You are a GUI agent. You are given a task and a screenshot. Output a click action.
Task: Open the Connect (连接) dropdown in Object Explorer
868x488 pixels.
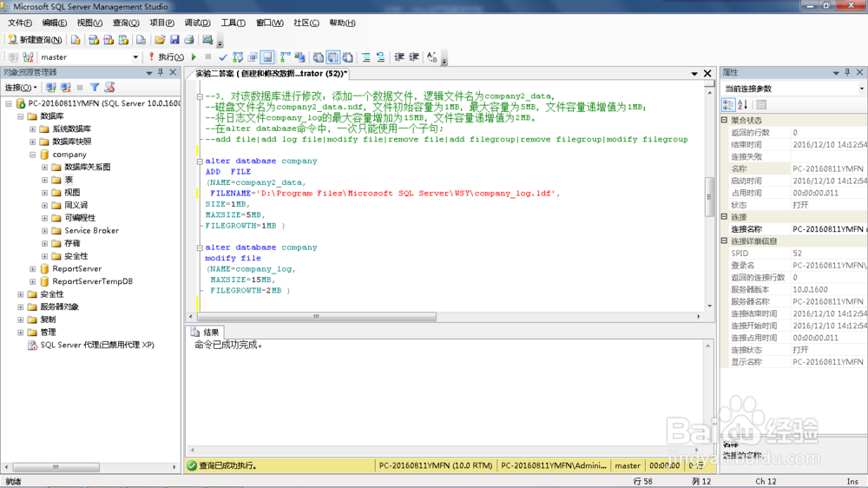[x=21, y=88]
